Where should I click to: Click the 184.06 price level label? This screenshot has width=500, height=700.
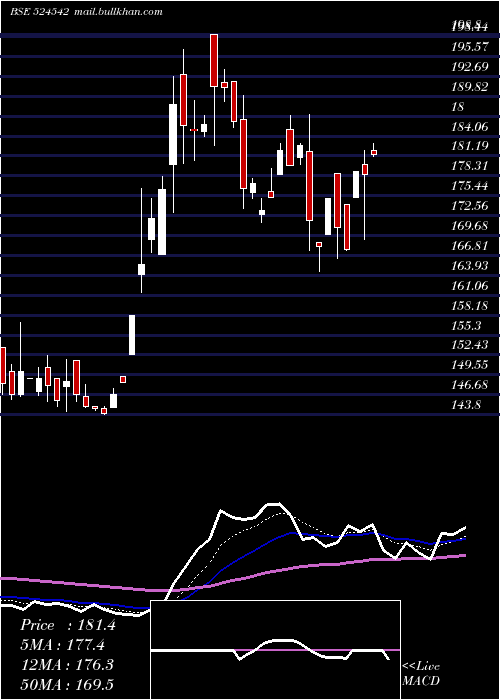(470, 126)
